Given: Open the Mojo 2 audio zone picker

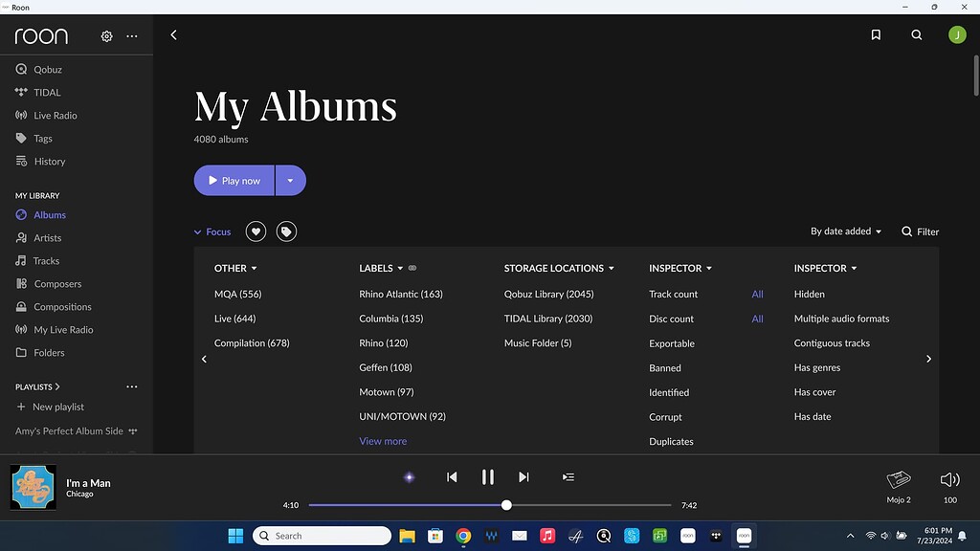Looking at the screenshot, I should click(x=898, y=486).
